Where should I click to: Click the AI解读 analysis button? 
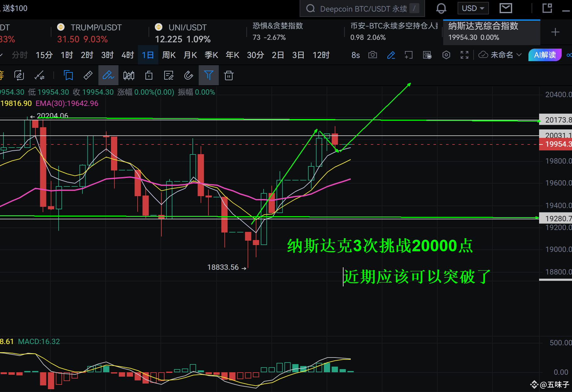tap(545, 55)
